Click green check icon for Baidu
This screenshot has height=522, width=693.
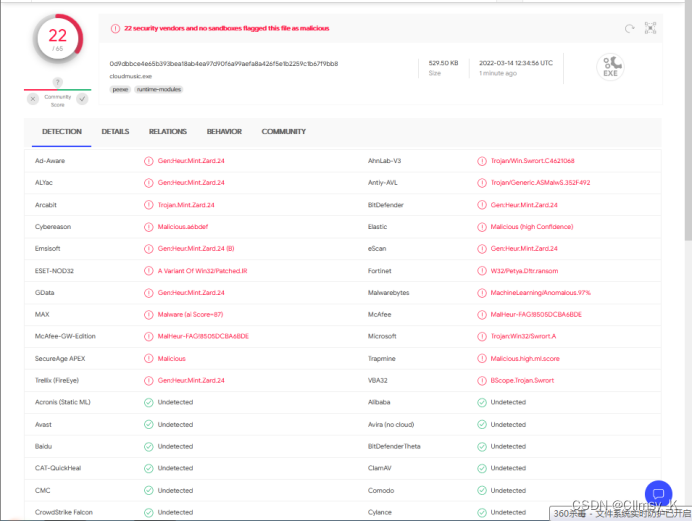(x=148, y=447)
